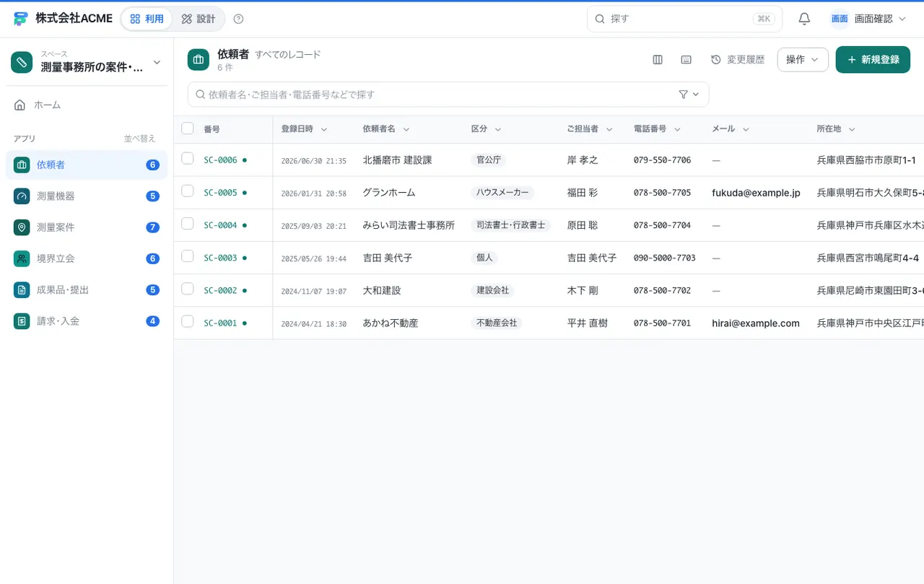
Task: Click the keyboard shortcuts icon
Action: (687, 60)
